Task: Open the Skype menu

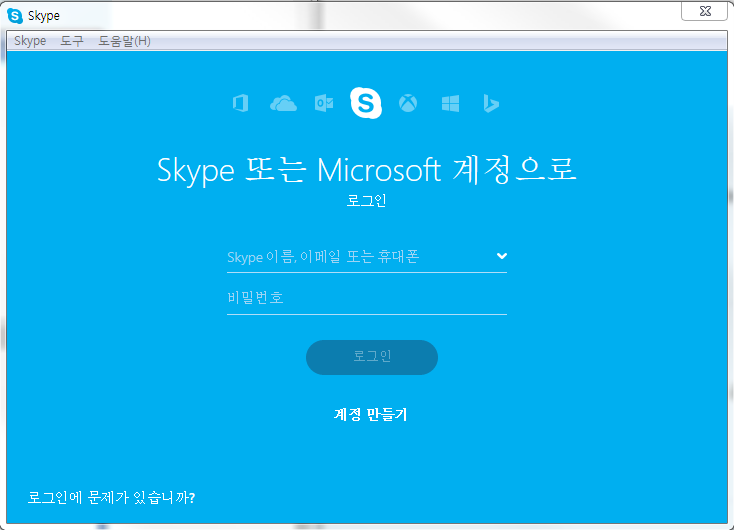Action: (x=30, y=41)
